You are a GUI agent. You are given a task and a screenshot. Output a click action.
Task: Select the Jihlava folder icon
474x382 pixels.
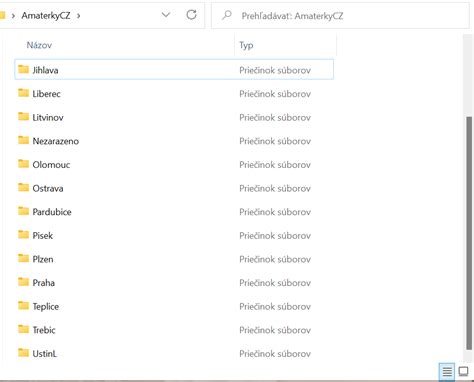click(23, 69)
